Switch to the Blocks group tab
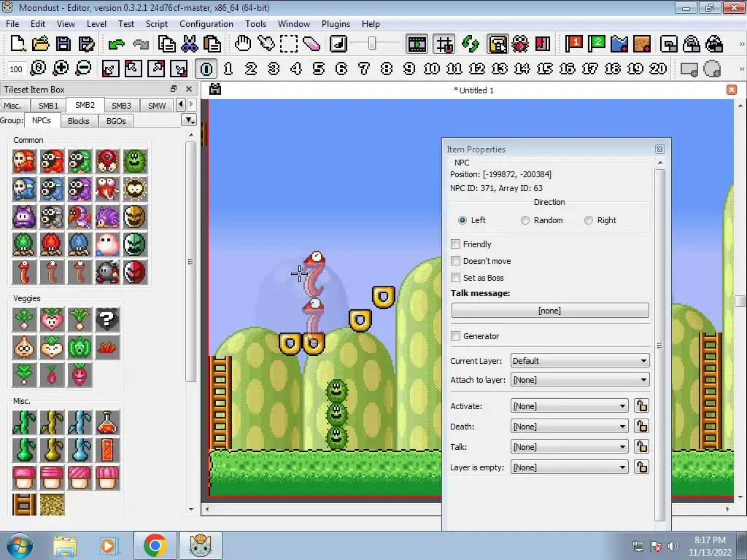This screenshot has width=747, height=560. (x=79, y=121)
